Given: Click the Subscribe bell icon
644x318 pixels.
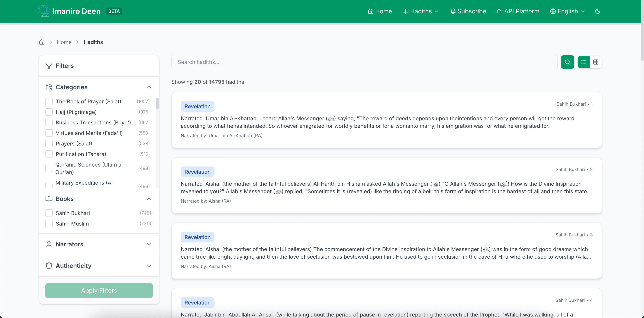Looking at the screenshot, I should (x=453, y=11).
